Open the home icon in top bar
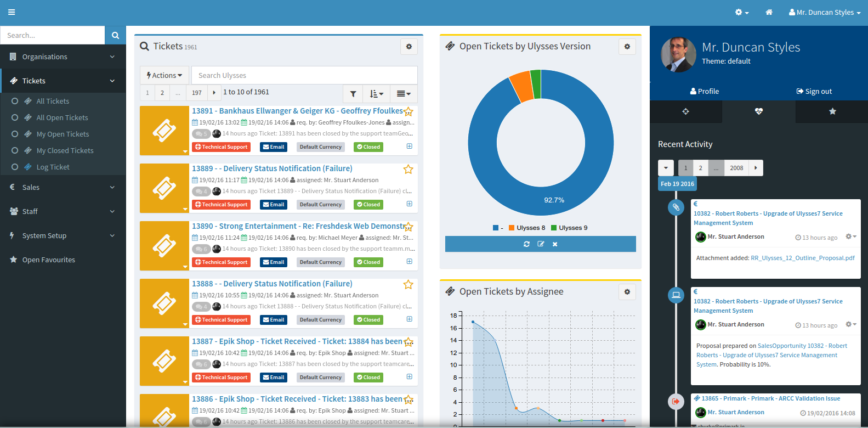This screenshot has width=868, height=428. pos(769,12)
